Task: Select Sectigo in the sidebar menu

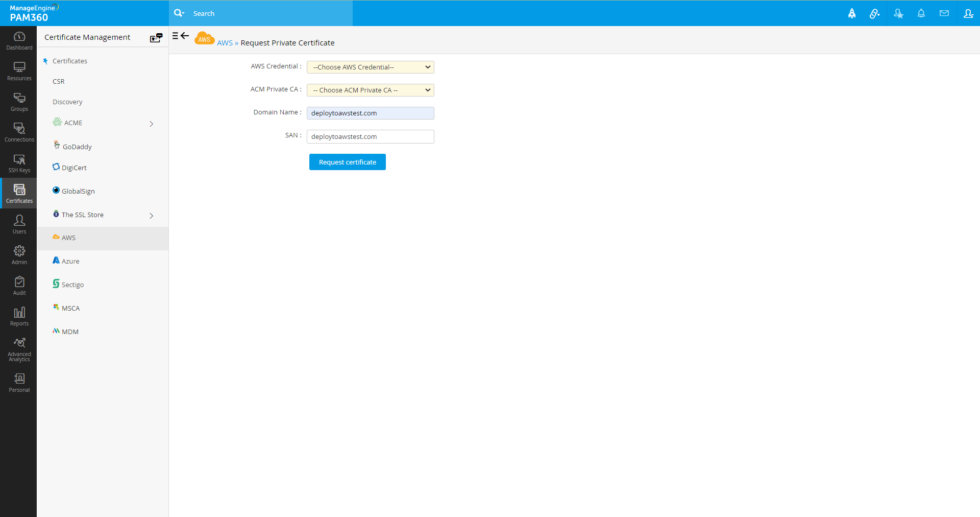Action: coord(72,285)
